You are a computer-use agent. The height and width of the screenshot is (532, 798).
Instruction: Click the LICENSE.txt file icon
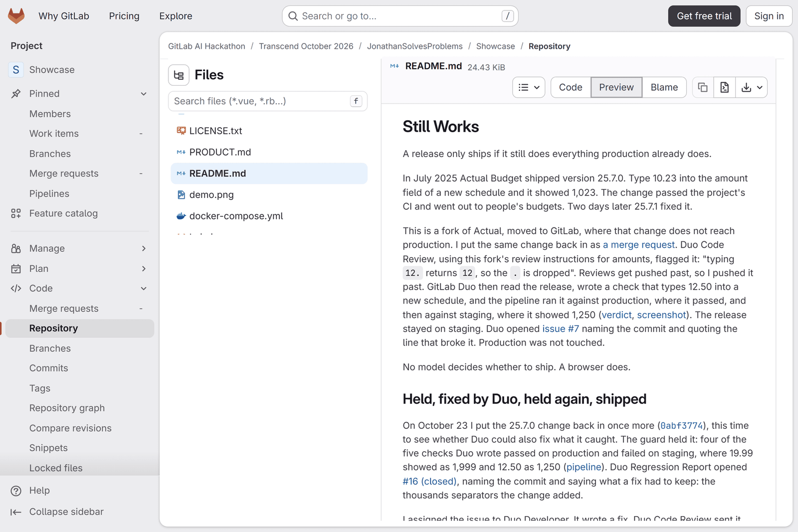click(x=181, y=131)
